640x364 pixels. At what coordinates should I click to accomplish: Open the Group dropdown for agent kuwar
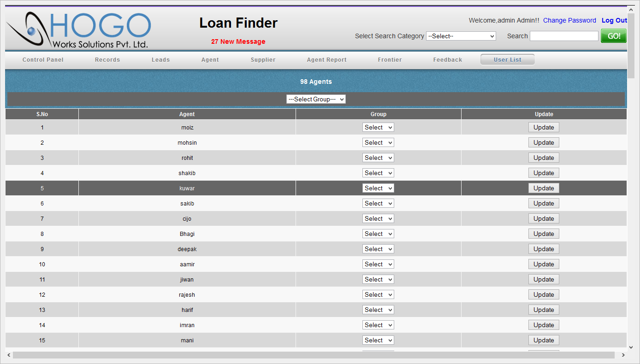378,188
